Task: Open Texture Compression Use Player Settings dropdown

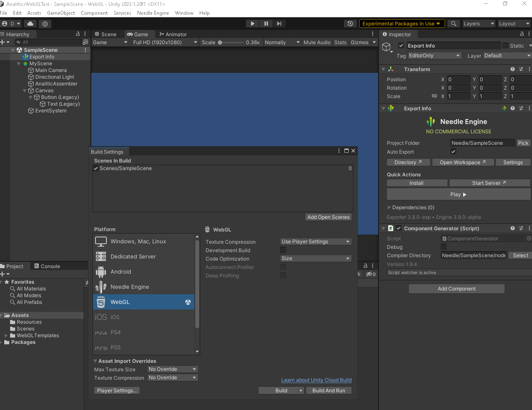Action: point(316,242)
